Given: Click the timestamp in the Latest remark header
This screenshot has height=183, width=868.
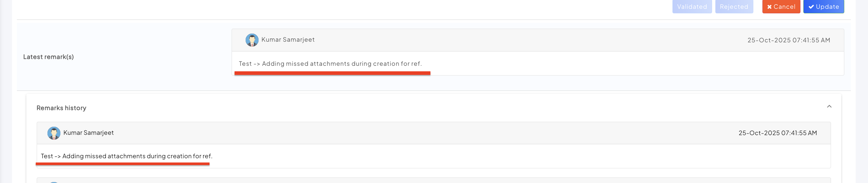Looking at the screenshot, I should (x=788, y=40).
